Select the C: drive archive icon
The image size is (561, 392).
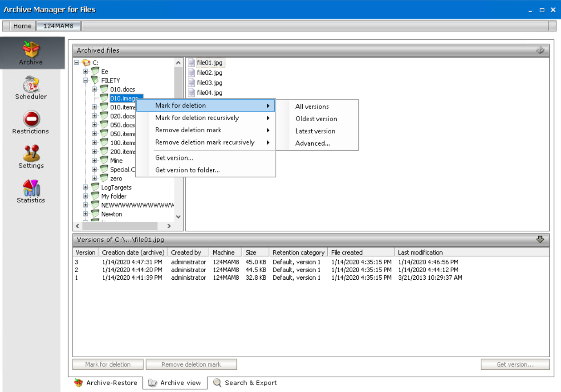click(x=86, y=63)
